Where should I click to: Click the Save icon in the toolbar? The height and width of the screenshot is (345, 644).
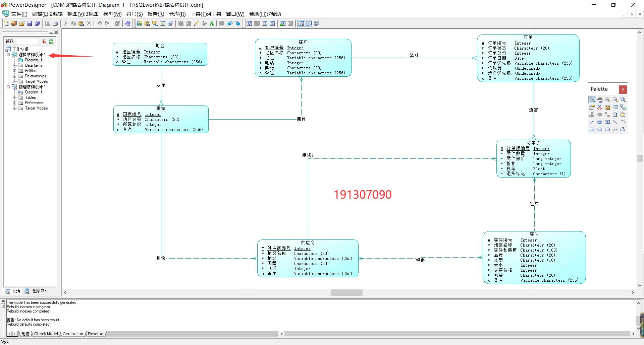(30, 23)
